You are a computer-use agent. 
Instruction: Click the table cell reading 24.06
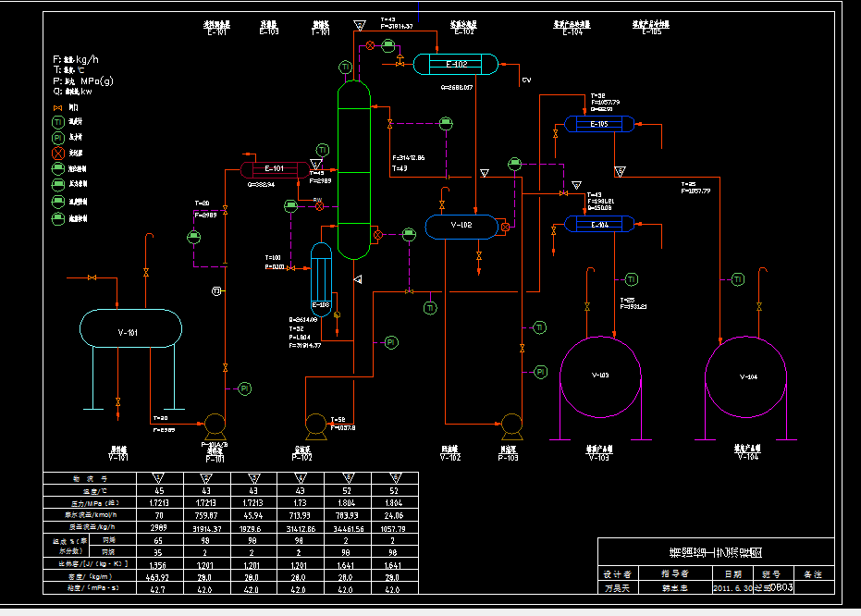(394, 515)
